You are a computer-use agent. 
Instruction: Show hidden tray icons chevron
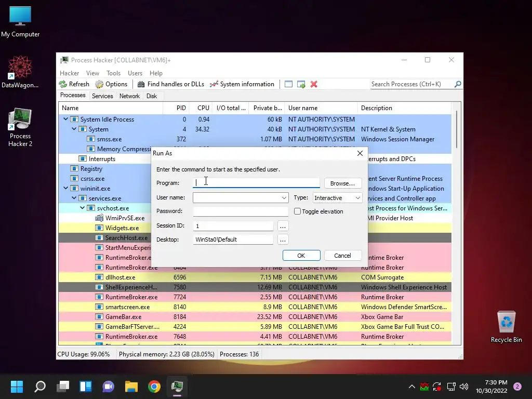click(411, 387)
